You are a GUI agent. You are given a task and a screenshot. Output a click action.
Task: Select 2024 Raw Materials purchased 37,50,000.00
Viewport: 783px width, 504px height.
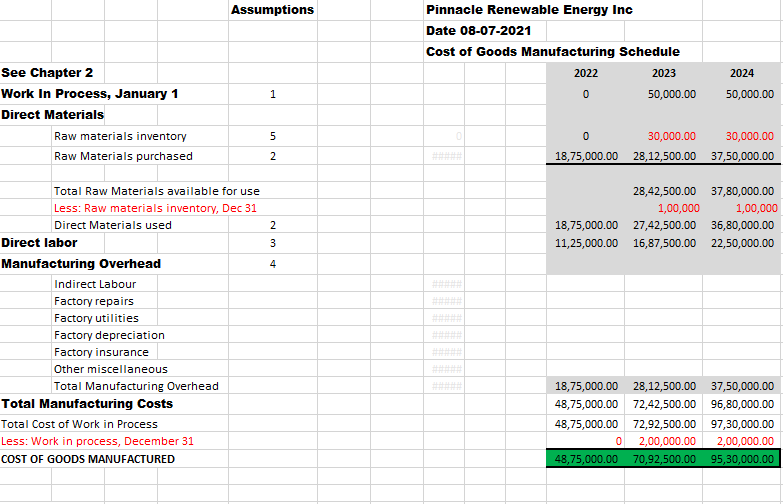[742, 156]
